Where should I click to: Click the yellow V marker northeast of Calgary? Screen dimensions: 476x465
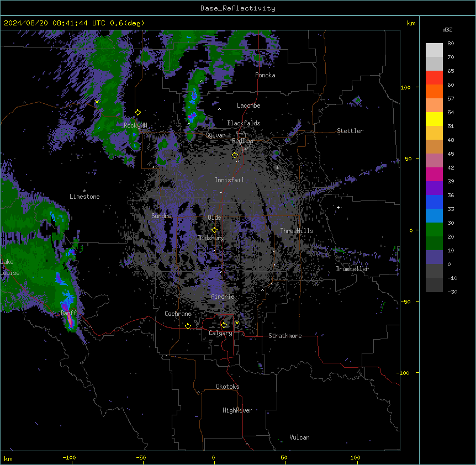237,323
